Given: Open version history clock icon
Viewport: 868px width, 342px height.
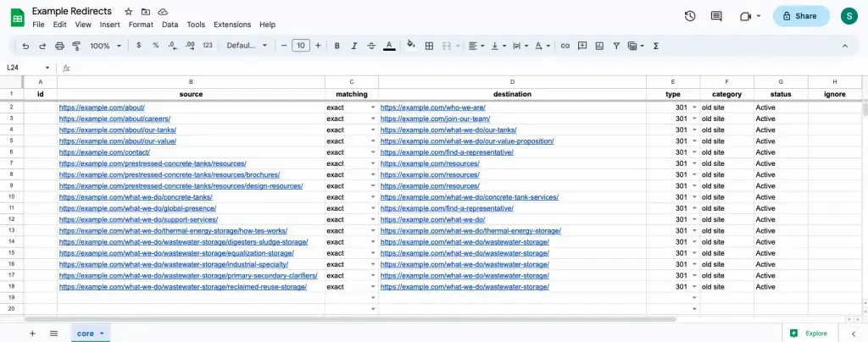Looking at the screenshot, I should pos(690,16).
